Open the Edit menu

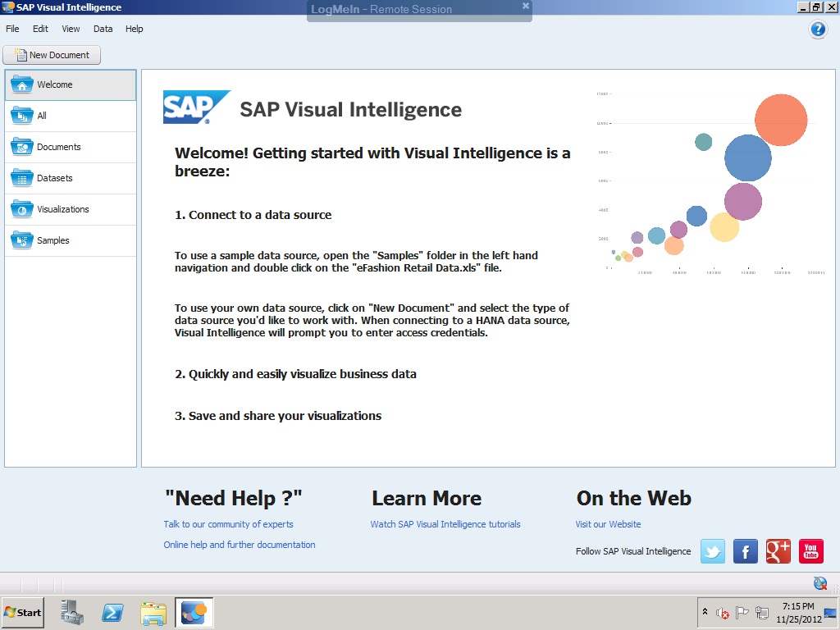[40, 29]
